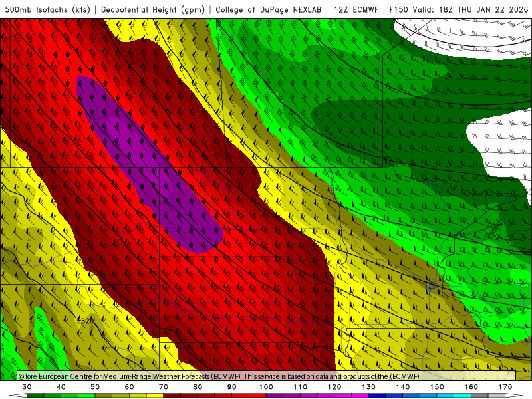The height and width of the screenshot is (399, 532).
Task: Click the '170' value on the color scale
Action: (x=505, y=387)
